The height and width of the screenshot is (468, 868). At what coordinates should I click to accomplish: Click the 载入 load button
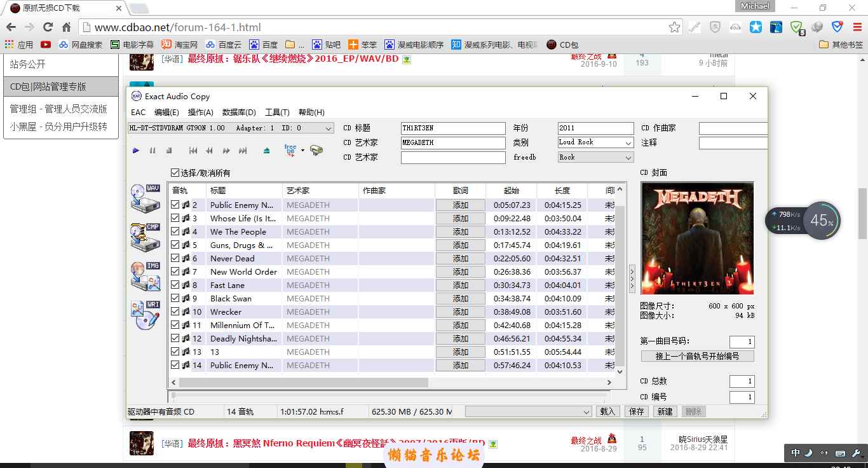coord(607,411)
